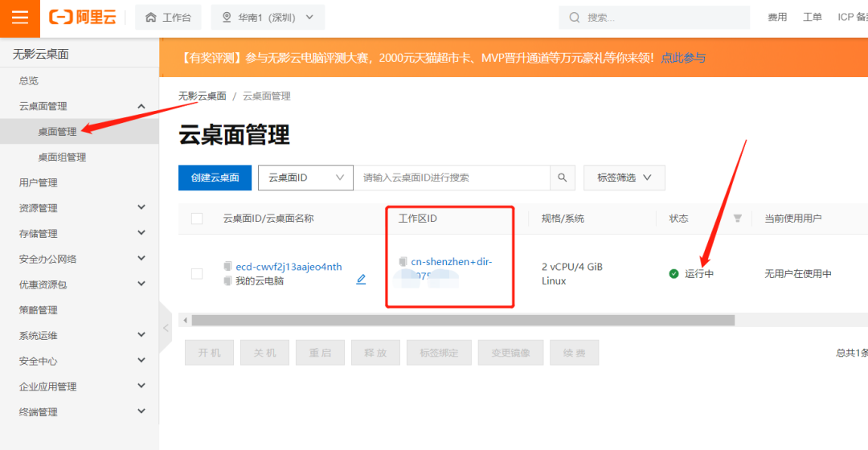Copy desktop name 我的云电脑 via copy icon
Screen dimensions: 868x450
[x=227, y=280]
